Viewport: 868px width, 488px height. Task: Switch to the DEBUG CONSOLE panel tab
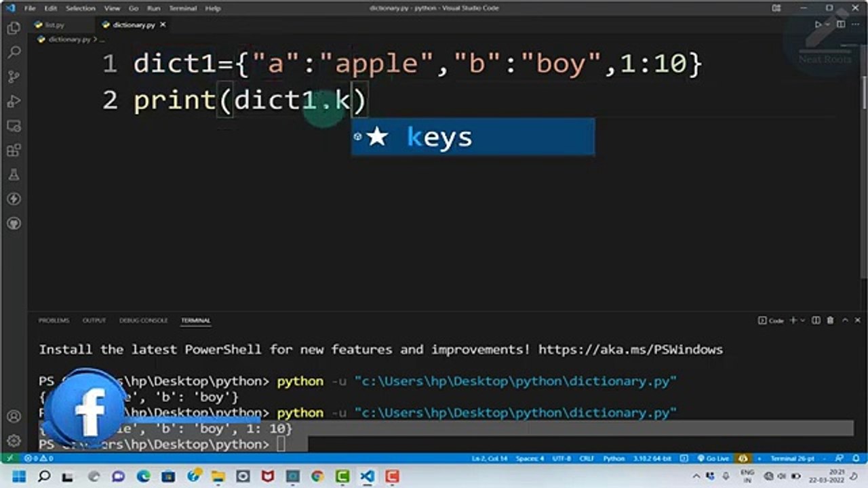coord(143,321)
